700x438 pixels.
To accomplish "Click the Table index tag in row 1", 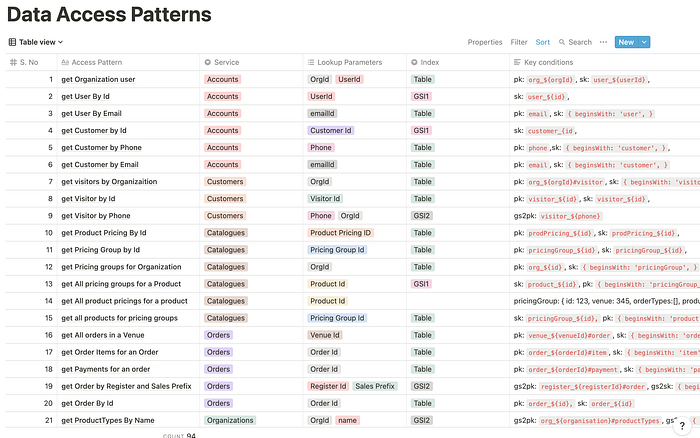I will click(422, 79).
